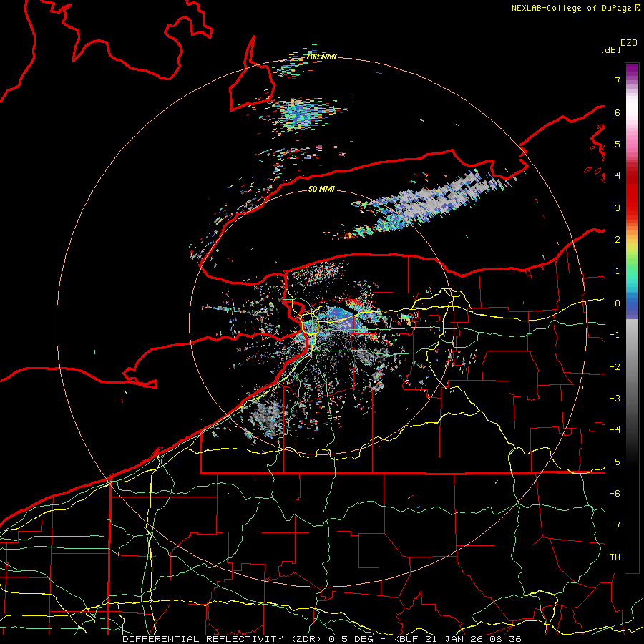Click the 4 value on the dB scale

618,176
